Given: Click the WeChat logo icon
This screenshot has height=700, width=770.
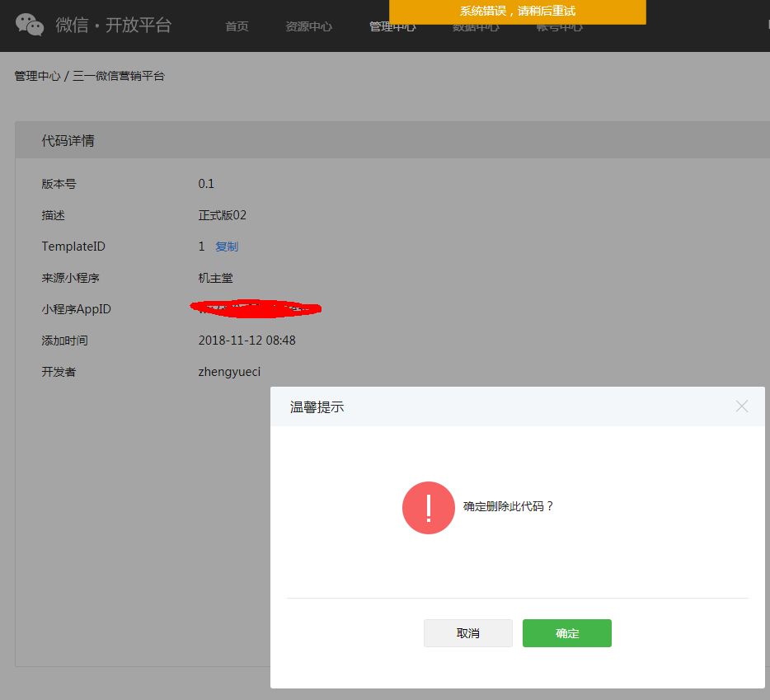Looking at the screenshot, I should [30, 25].
